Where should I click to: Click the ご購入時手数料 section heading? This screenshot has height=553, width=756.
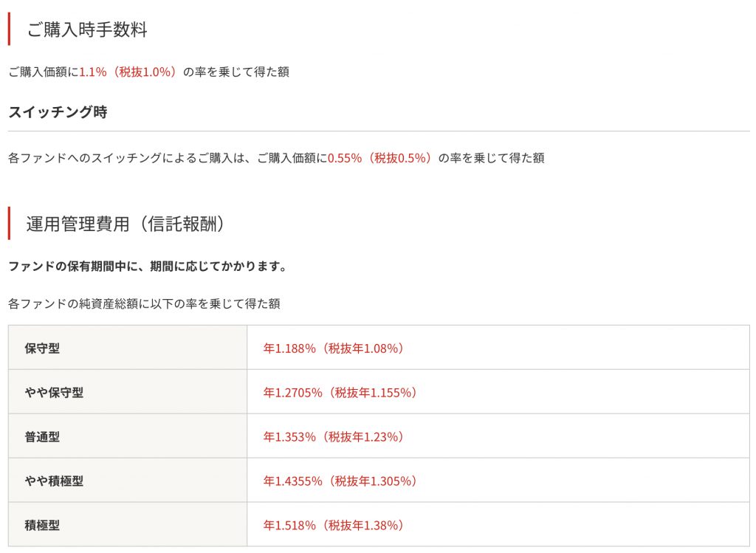coord(87,30)
